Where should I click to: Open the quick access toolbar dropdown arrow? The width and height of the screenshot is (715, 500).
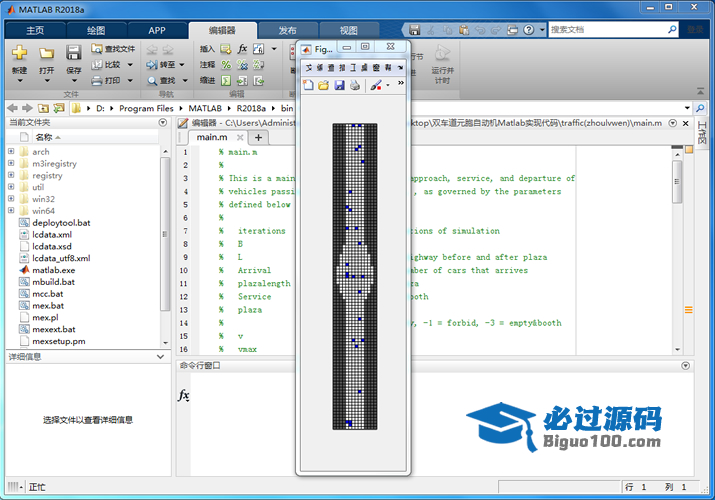[542, 30]
